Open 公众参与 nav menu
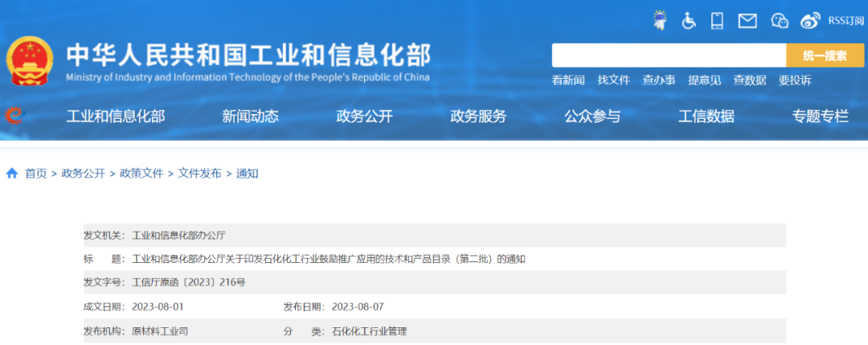The image size is (868, 345). tap(592, 117)
